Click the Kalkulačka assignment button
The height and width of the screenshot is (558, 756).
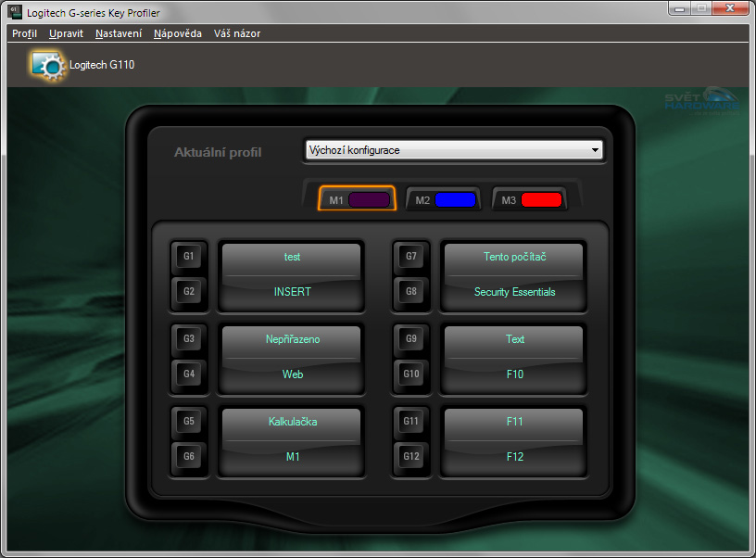[x=293, y=422]
